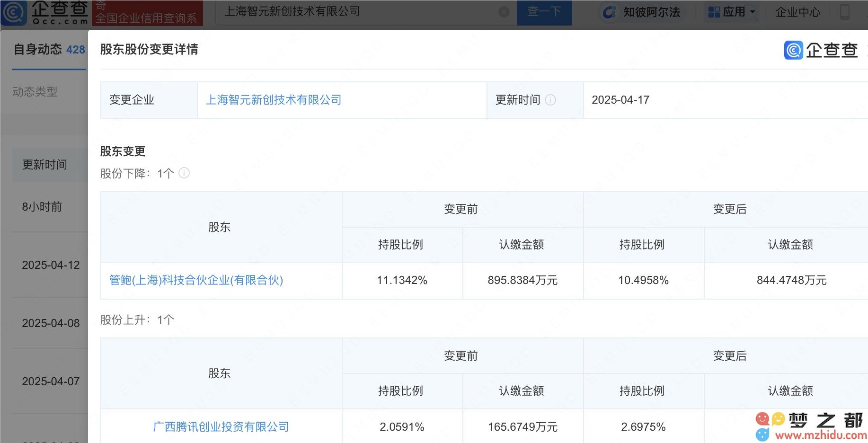Viewport: 868px width, 443px height.
Task: Select the 8小时前 entry in the left list
Action: (42, 207)
